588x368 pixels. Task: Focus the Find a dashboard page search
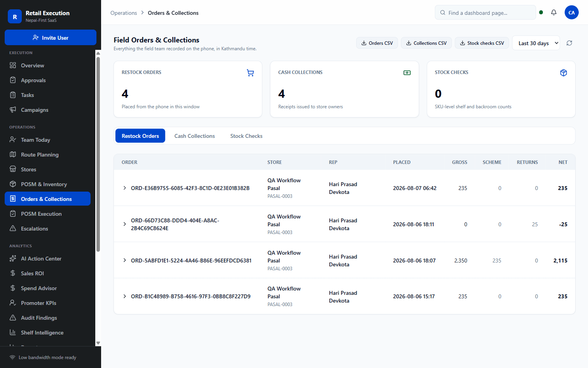(485, 12)
